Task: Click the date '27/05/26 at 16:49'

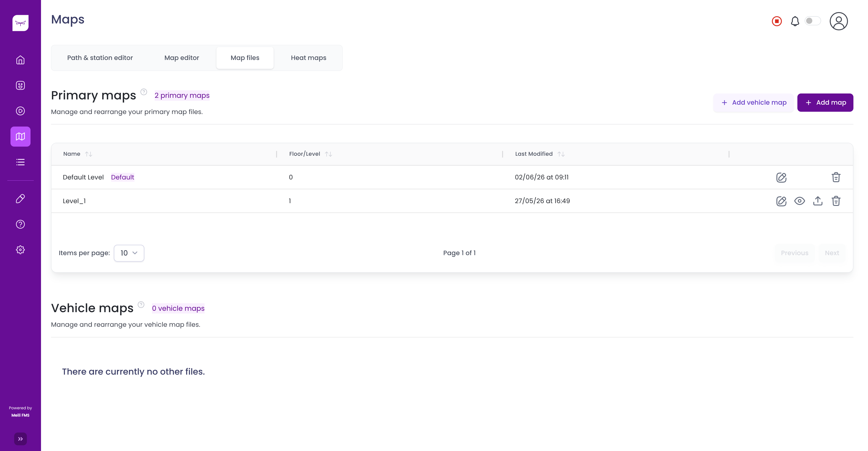Action: point(542,201)
